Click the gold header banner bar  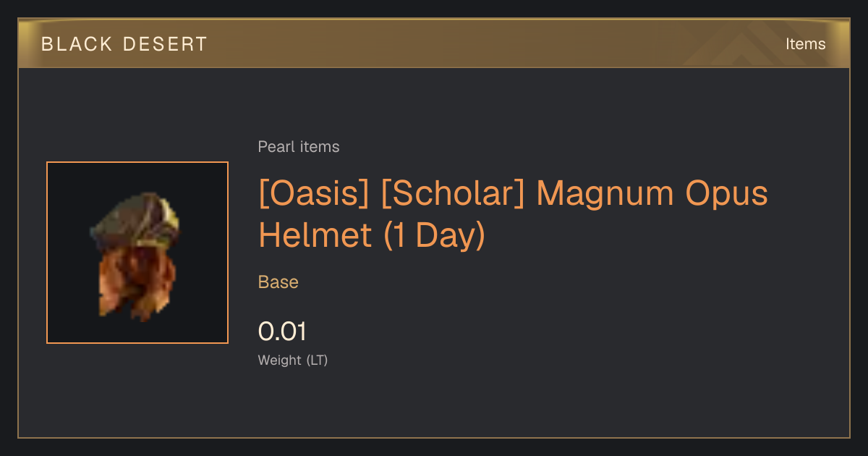pyautogui.click(x=434, y=43)
